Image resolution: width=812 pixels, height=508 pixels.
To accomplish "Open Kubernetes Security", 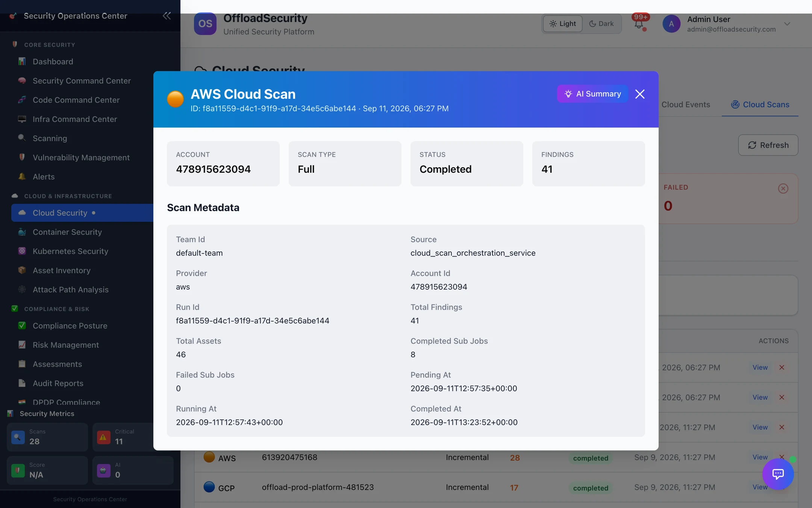I will tap(70, 251).
